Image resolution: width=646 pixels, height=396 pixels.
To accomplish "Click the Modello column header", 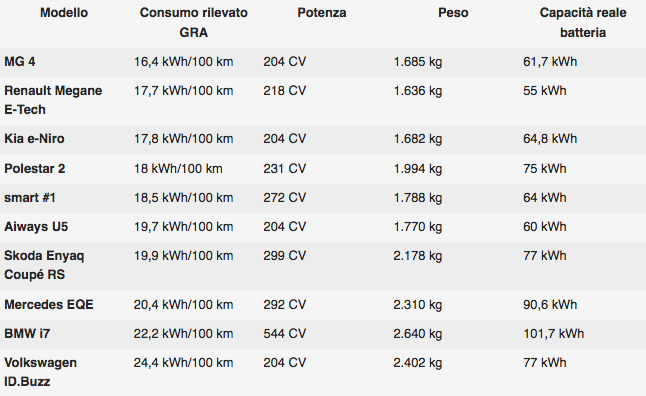I will (x=64, y=13).
